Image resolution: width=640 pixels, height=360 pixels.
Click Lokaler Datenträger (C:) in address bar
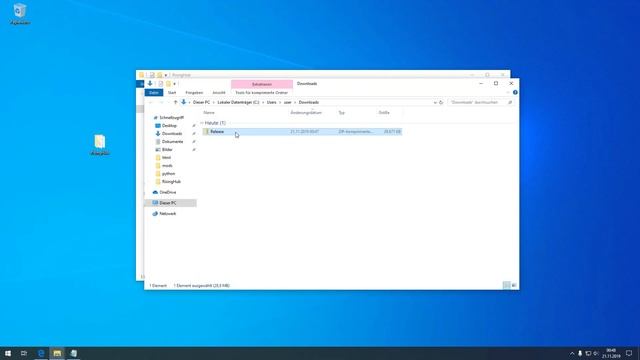click(238, 102)
